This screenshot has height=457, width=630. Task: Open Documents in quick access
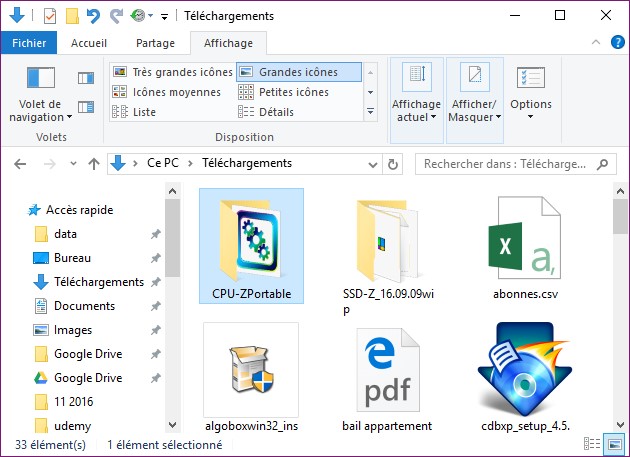tap(84, 306)
